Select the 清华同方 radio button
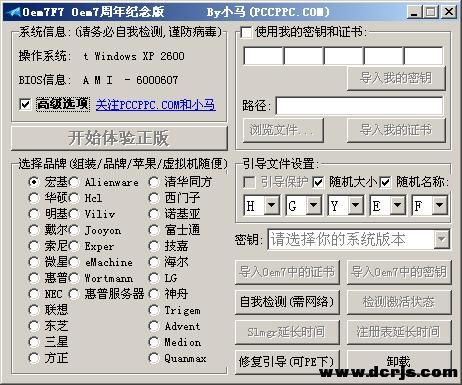This screenshot has width=462, height=385. coord(154,182)
